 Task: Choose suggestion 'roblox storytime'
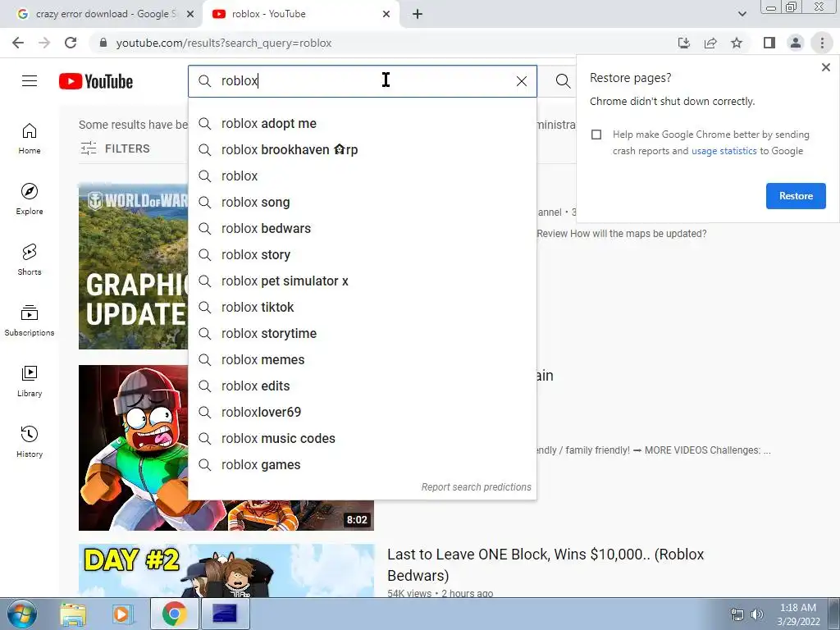[362, 333]
